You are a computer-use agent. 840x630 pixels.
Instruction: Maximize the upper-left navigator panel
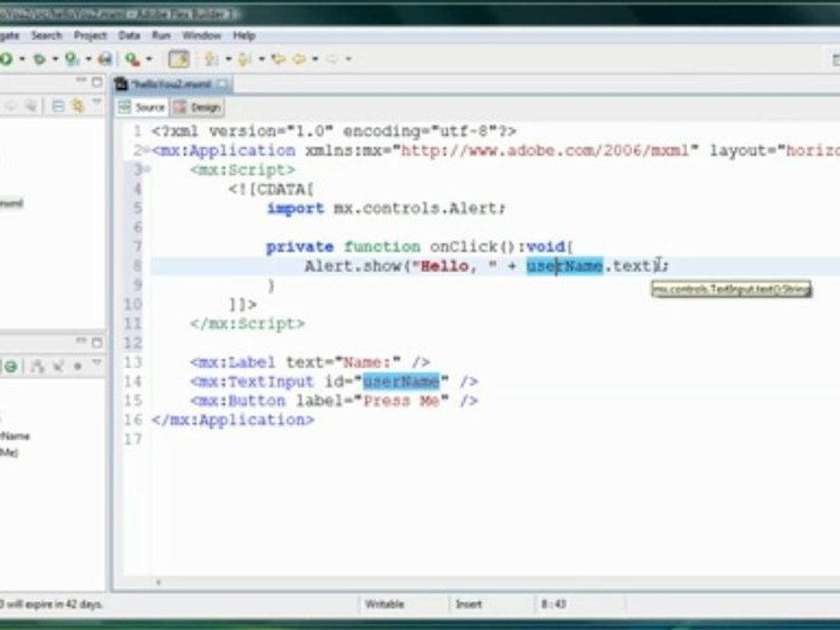[96, 82]
